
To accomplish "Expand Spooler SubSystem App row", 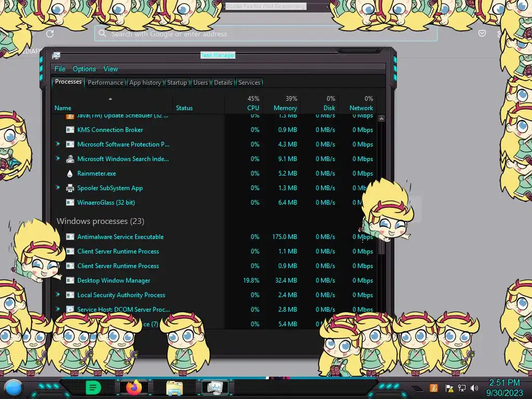I will 58,188.
